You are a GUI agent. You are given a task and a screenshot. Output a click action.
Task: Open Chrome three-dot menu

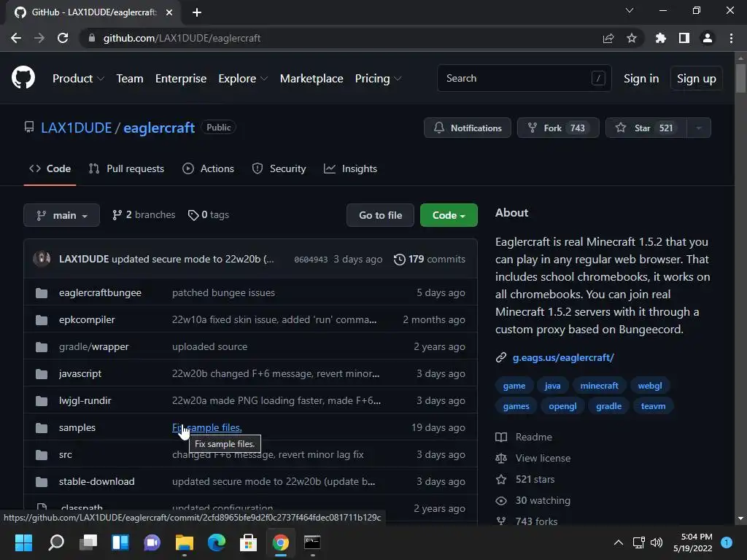731,38
